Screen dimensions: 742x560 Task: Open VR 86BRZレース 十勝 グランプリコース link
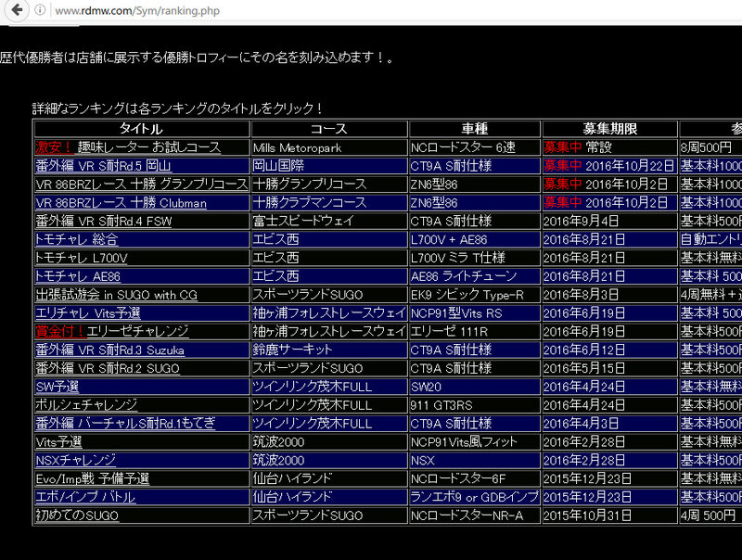(x=141, y=184)
